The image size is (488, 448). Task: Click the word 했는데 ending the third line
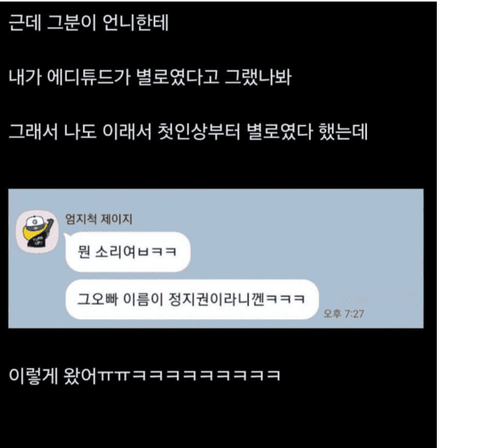click(x=343, y=131)
